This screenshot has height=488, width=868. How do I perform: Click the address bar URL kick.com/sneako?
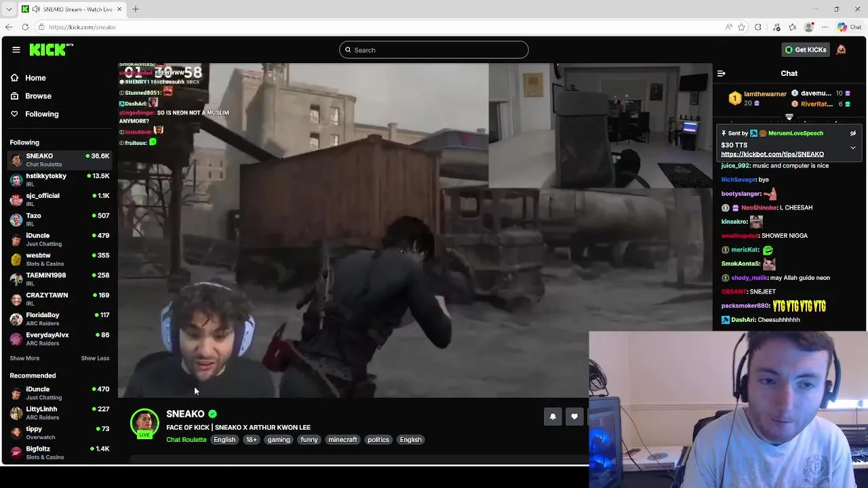[x=82, y=27]
